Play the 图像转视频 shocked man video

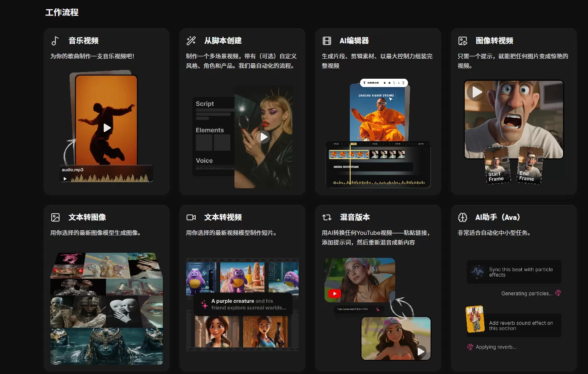pyautogui.click(x=476, y=92)
